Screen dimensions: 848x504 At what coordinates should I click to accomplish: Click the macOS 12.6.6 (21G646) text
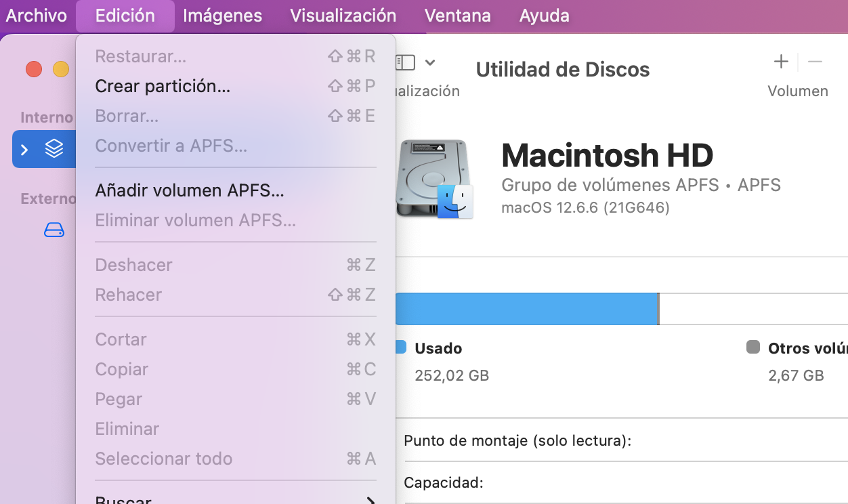(585, 208)
